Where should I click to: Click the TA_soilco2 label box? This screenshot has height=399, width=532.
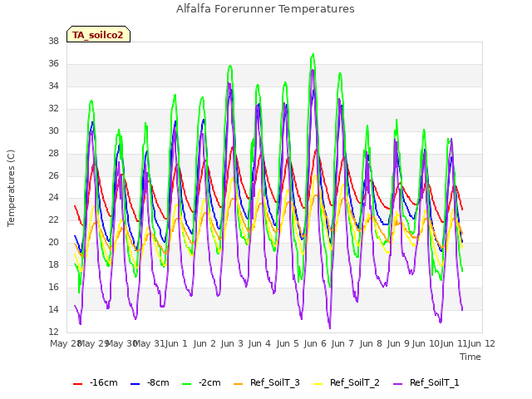(98, 34)
